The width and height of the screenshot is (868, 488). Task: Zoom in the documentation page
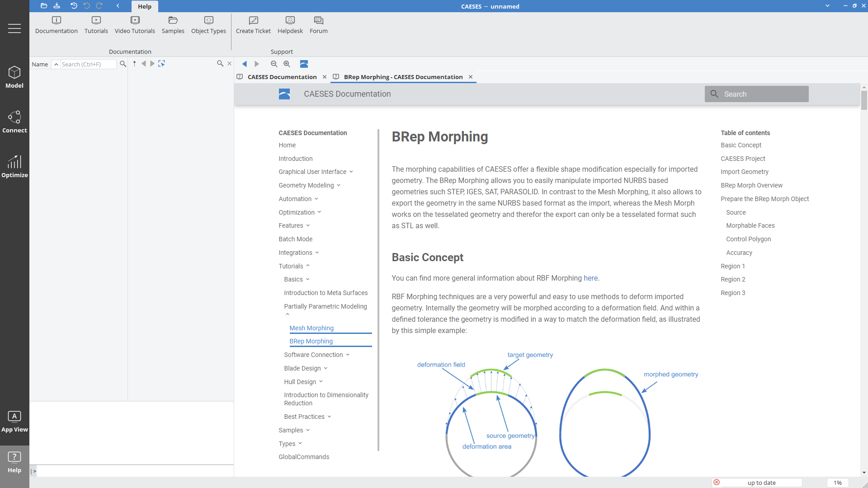coord(287,64)
